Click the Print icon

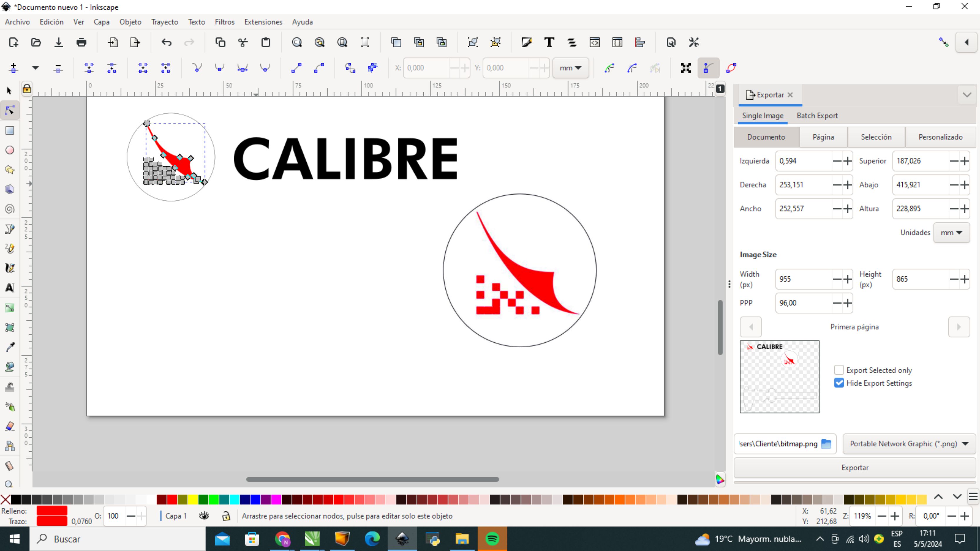[x=81, y=42]
